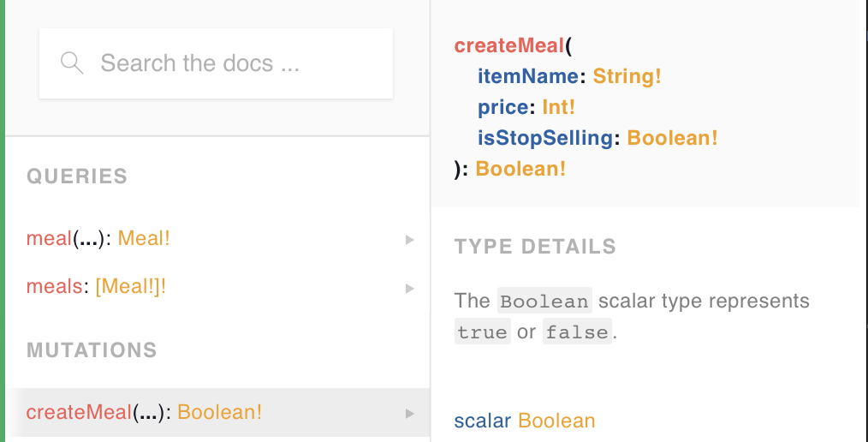Open the meal(...) query entry

49,238
